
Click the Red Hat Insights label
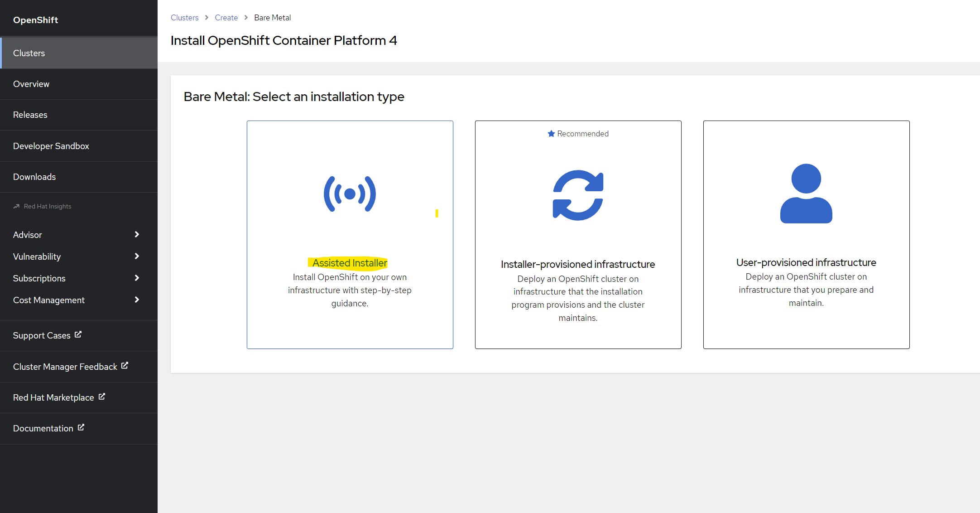click(x=48, y=206)
